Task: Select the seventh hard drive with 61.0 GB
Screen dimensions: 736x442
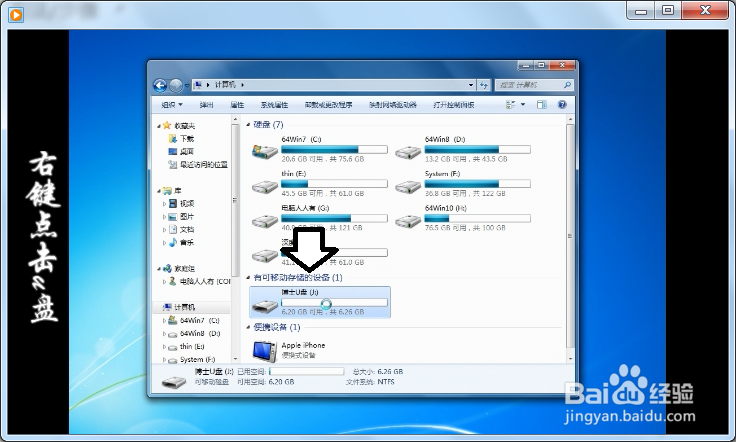Action: [x=265, y=255]
